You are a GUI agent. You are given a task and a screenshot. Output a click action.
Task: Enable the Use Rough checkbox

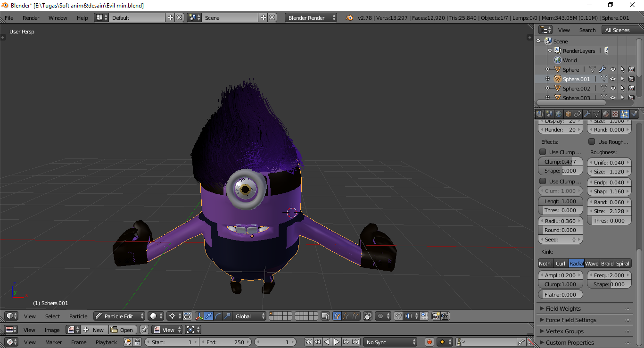pyautogui.click(x=592, y=141)
